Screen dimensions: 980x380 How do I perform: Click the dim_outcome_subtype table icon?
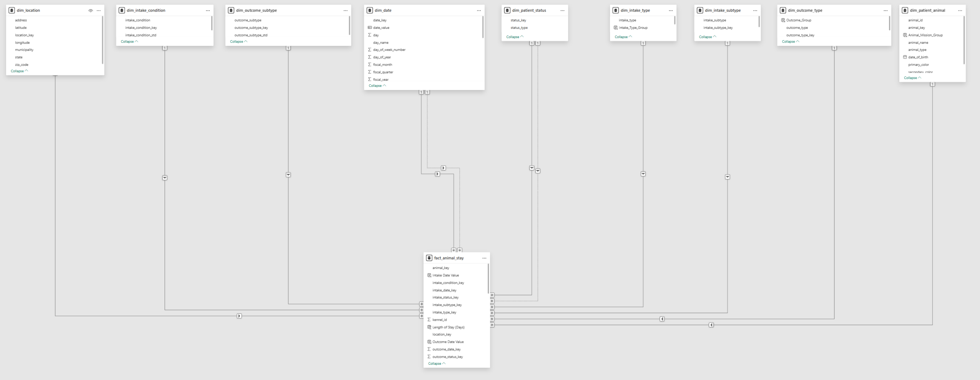pos(231,10)
